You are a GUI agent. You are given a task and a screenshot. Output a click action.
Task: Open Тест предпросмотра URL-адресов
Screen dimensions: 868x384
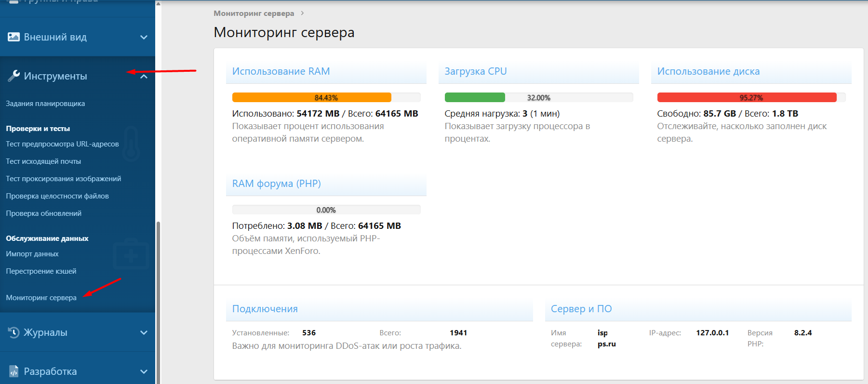click(x=62, y=144)
